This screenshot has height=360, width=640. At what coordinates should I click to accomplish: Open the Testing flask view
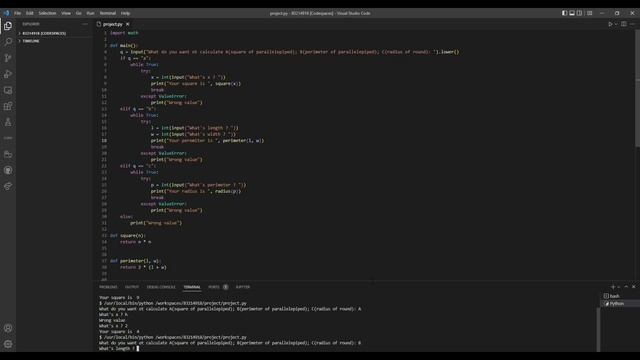(8, 122)
